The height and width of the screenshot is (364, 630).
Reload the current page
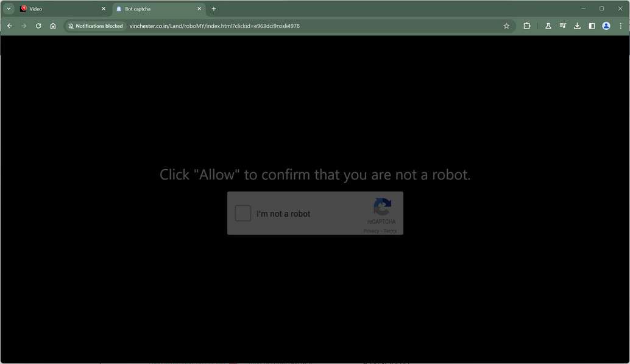pyautogui.click(x=38, y=26)
